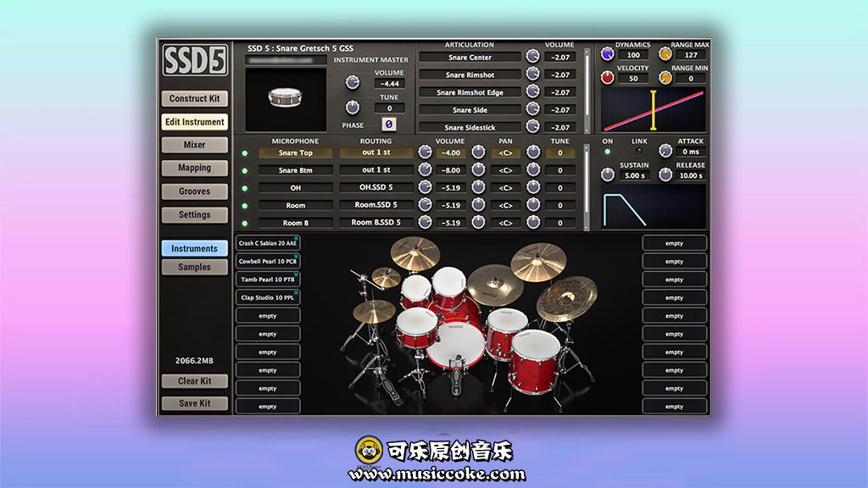Adjust the Instrument Master tune knob

coord(352,107)
